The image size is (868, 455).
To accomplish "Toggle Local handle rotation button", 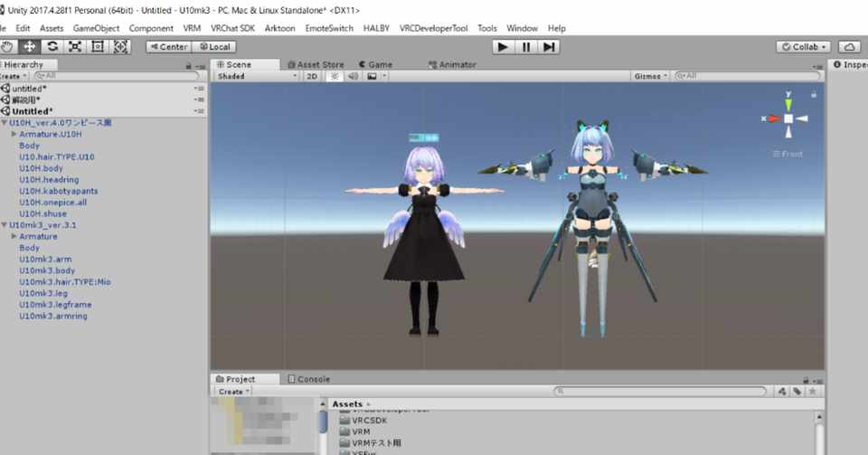I will pos(215,47).
